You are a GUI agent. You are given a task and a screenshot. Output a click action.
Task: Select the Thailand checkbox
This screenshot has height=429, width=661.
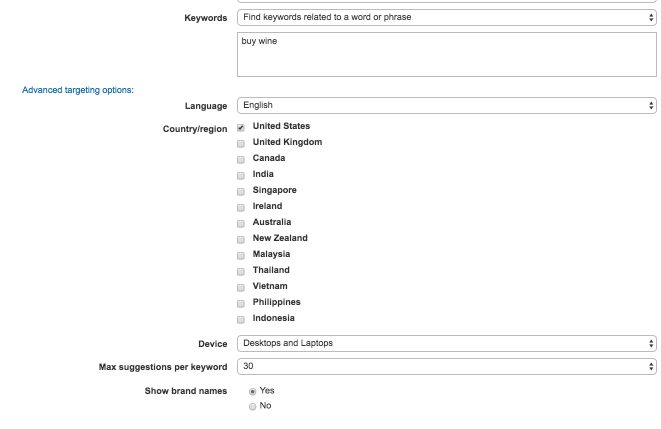click(241, 271)
